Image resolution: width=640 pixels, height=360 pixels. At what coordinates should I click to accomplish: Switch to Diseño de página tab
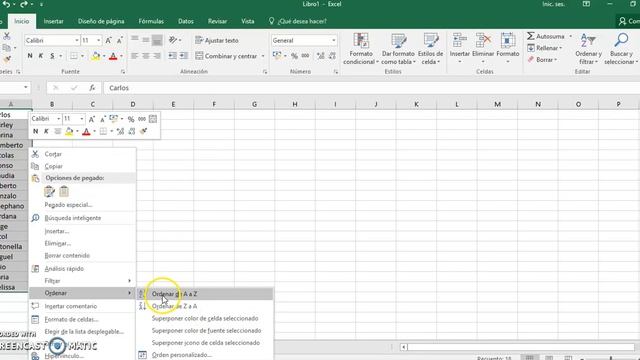click(x=101, y=21)
